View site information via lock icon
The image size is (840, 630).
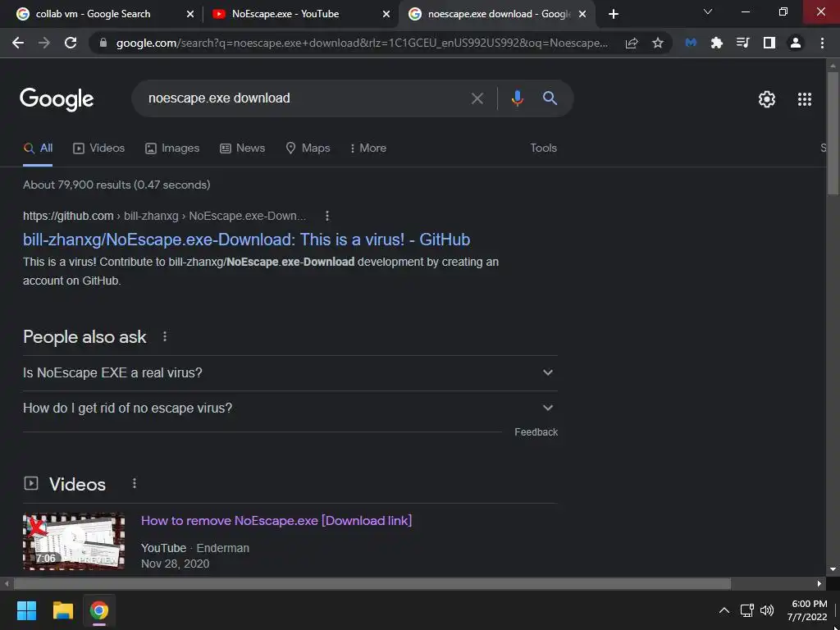pos(103,43)
